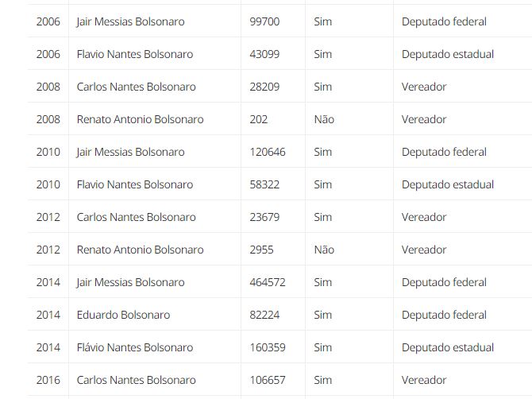Click vote count 2955
This screenshot has width=532, height=399.
point(261,250)
